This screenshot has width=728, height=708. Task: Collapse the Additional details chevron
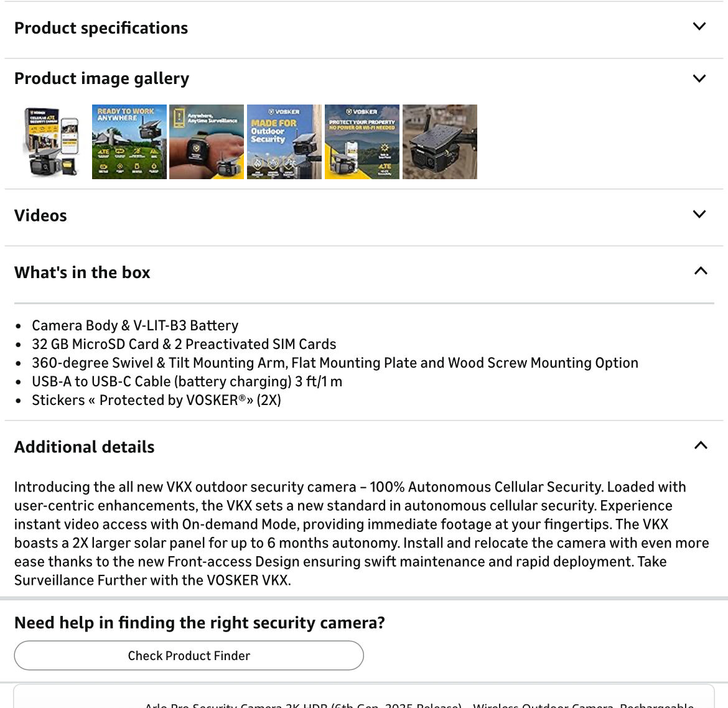(701, 445)
